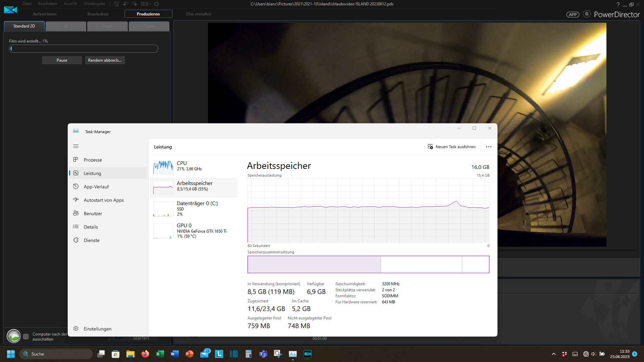Click the film render progress bar
This screenshot has width=644, height=362.
click(84, 49)
